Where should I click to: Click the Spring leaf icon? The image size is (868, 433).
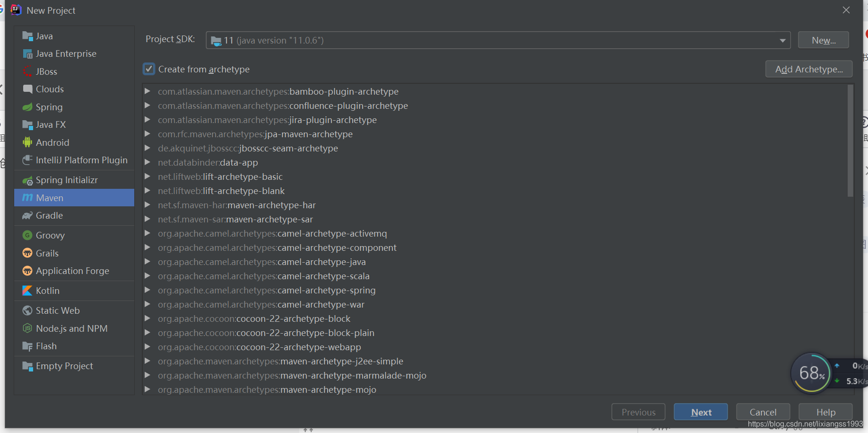[x=27, y=107]
